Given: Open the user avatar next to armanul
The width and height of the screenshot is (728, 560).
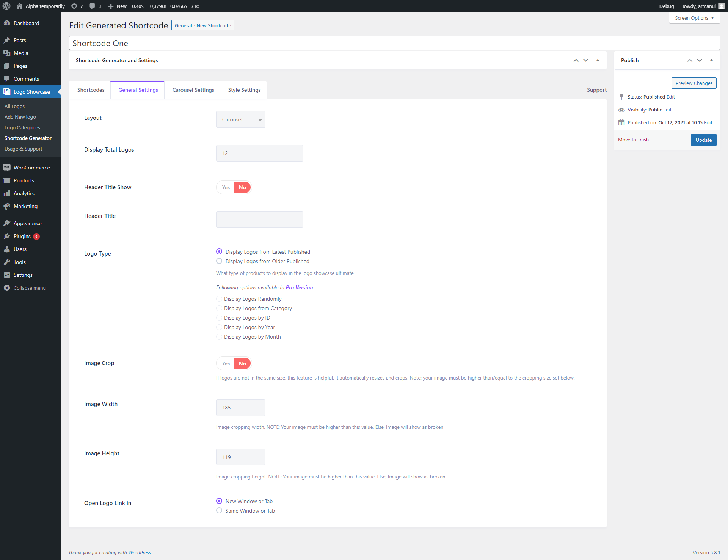Looking at the screenshot, I should [x=721, y=6].
